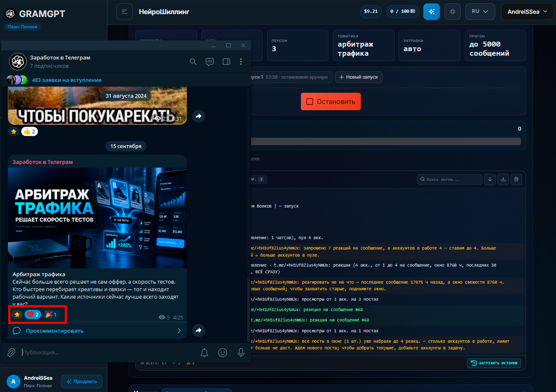Click the Остановить stop button
The width and height of the screenshot is (556, 392).
click(331, 102)
